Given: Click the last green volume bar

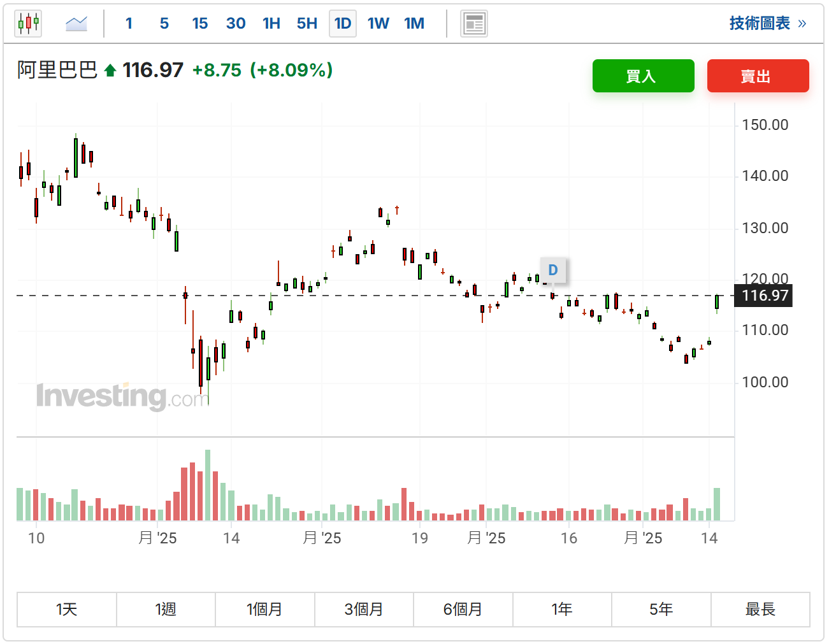Looking at the screenshot, I should click(x=717, y=504).
